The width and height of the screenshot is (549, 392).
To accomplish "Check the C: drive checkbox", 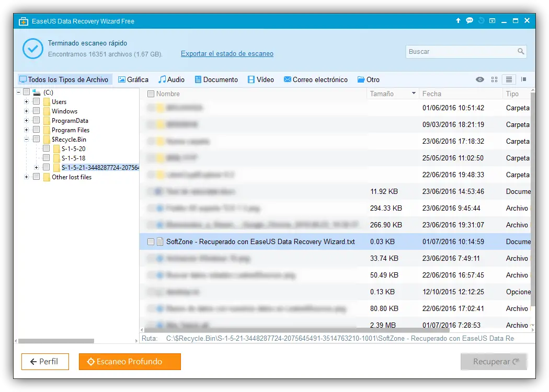I will pos(26,92).
